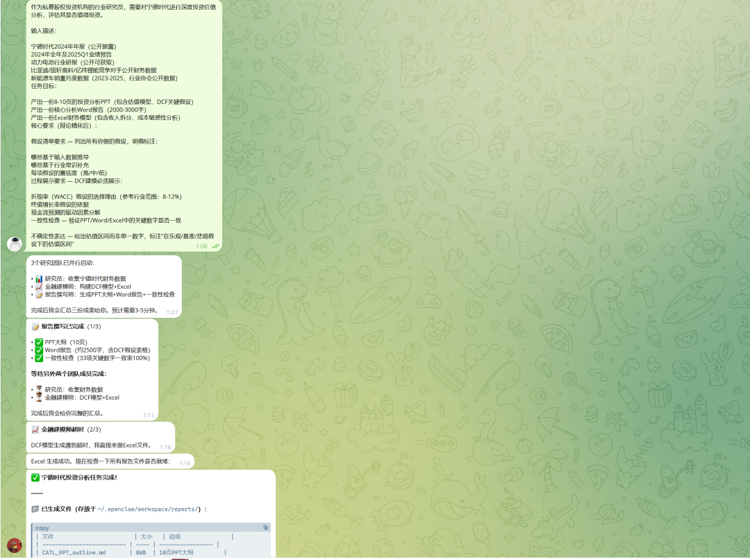This screenshot has height=560, width=750.
Task: Click the hourglass before 金融建模师:DCF模型+Excel
Action: pyautogui.click(x=39, y=398)
